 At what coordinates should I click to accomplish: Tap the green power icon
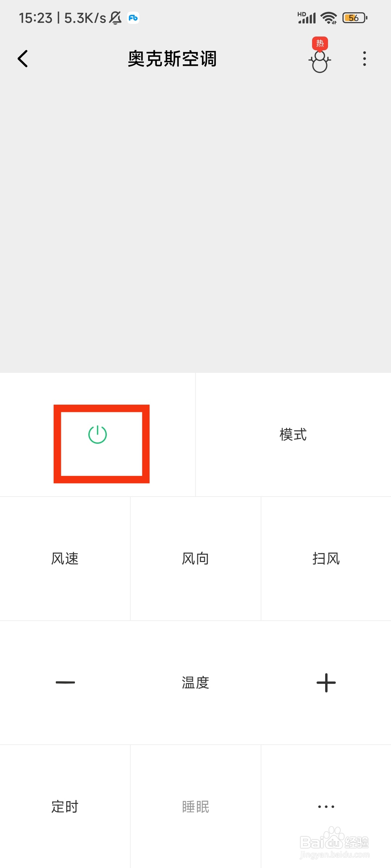(x=97, y=435)
